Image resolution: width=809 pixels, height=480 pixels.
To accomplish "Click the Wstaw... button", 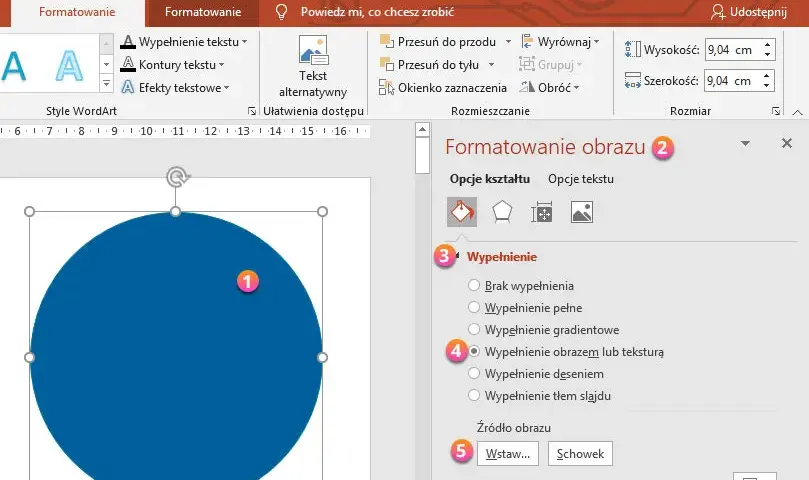I will click(508, 454).
